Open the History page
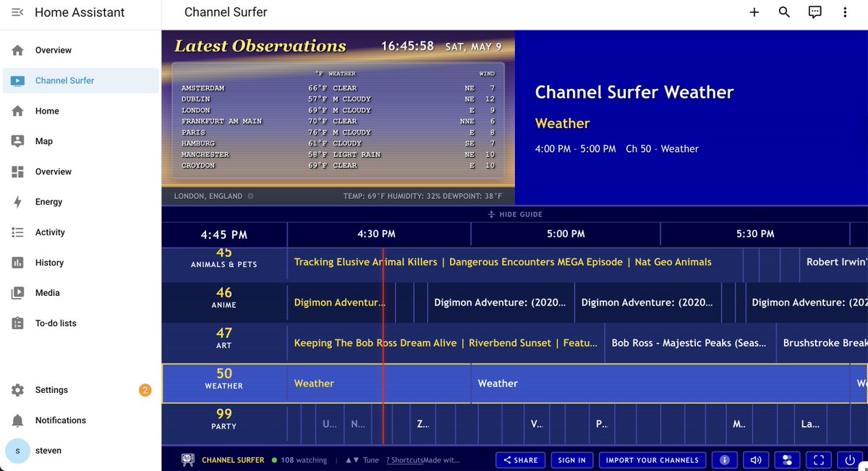Image resolution: width=868 pixels, height=471 pixels. point(80,263)
